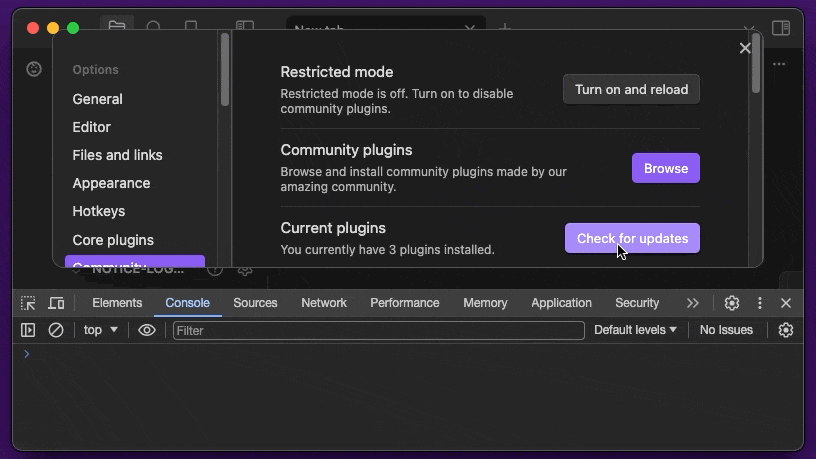
Task: Click the settings sidebar scrollbar
Action: click(225, 70)
